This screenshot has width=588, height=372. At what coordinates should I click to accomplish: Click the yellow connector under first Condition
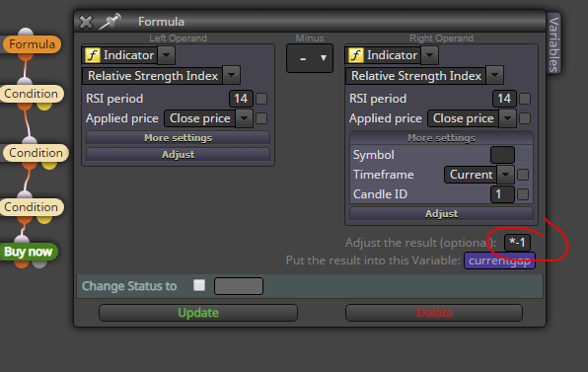pyautogui.click(x=44, y=107)
